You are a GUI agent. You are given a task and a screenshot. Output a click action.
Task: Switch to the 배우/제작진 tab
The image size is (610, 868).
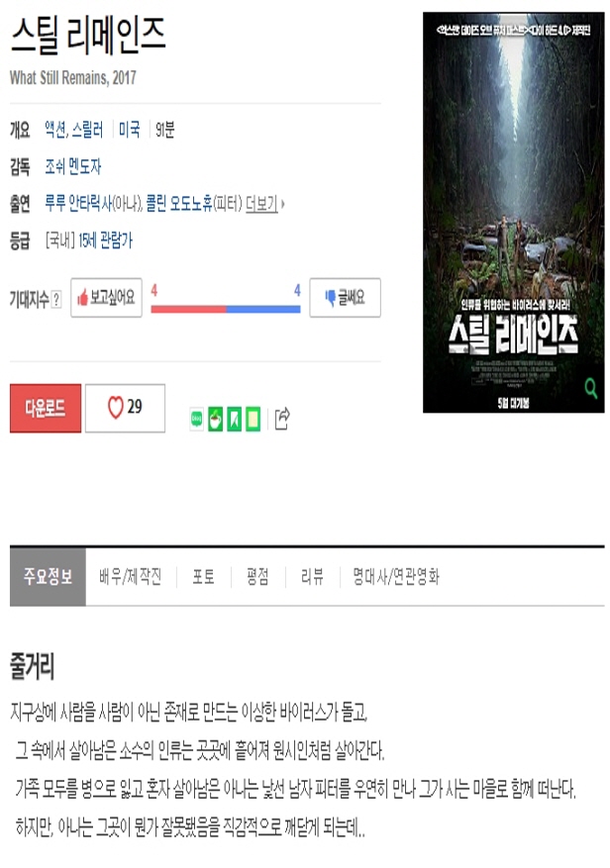coord(130,577)
